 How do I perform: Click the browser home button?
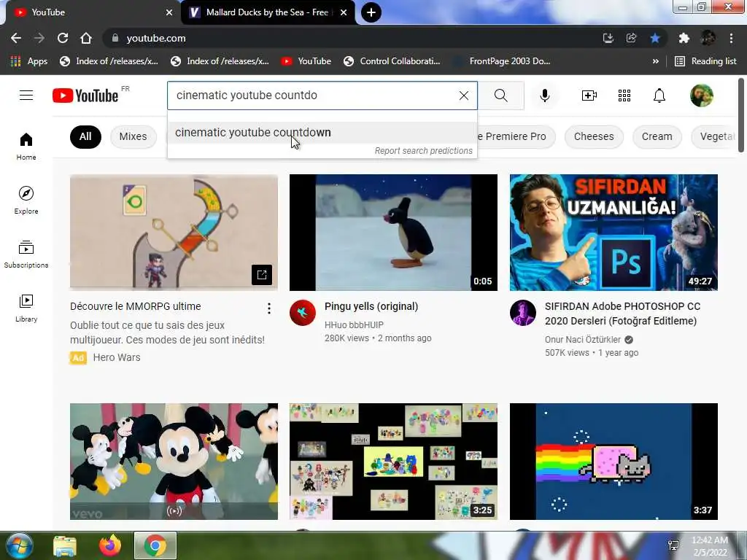pos(86,38)
